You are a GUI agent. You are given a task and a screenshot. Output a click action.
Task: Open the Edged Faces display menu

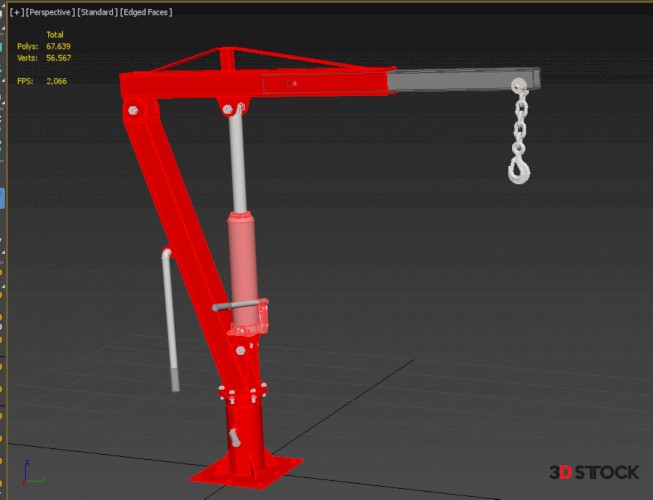pyautogui.click(x=146, y=12)
